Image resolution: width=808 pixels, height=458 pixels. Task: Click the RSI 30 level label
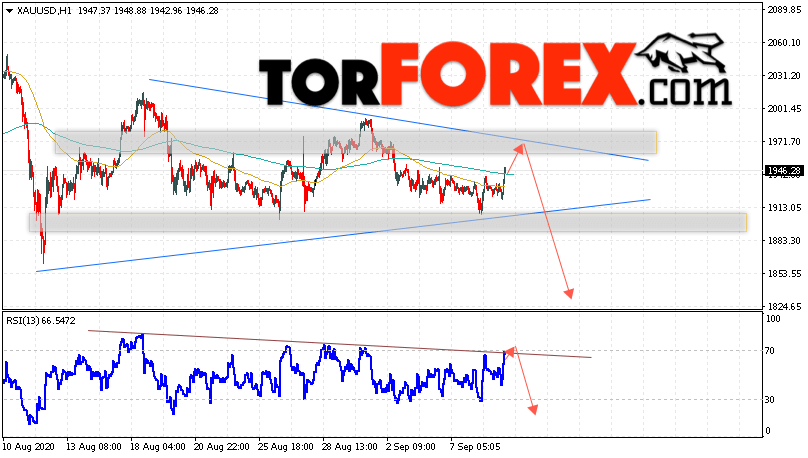(770, 400)
